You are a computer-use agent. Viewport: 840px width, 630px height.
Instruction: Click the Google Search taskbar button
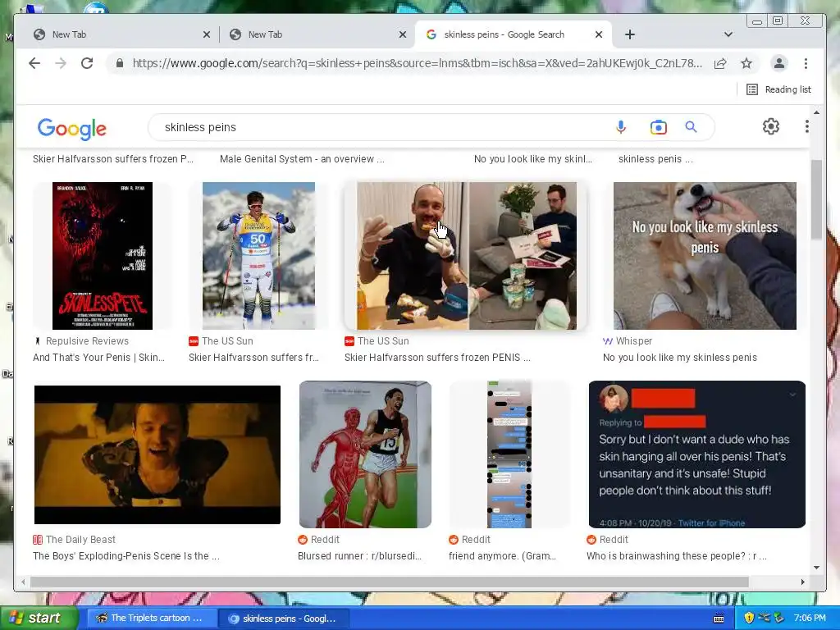point(283,619)
